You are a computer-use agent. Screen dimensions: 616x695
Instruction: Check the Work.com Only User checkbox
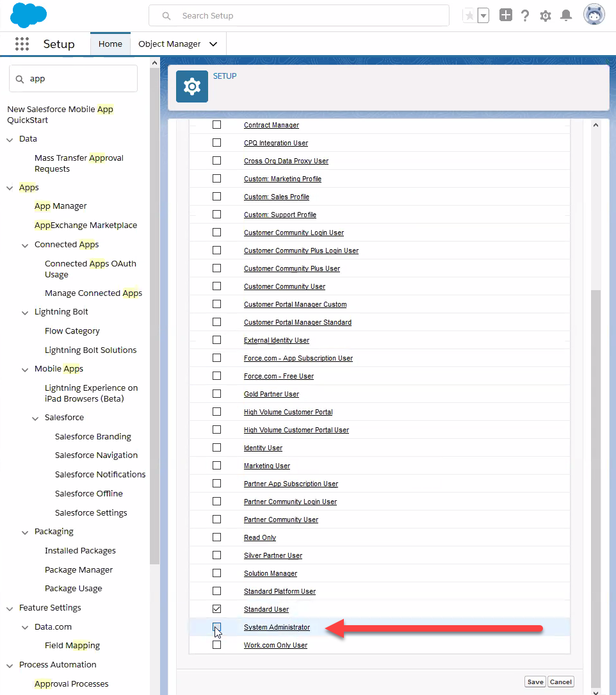(x=216, y=645)
